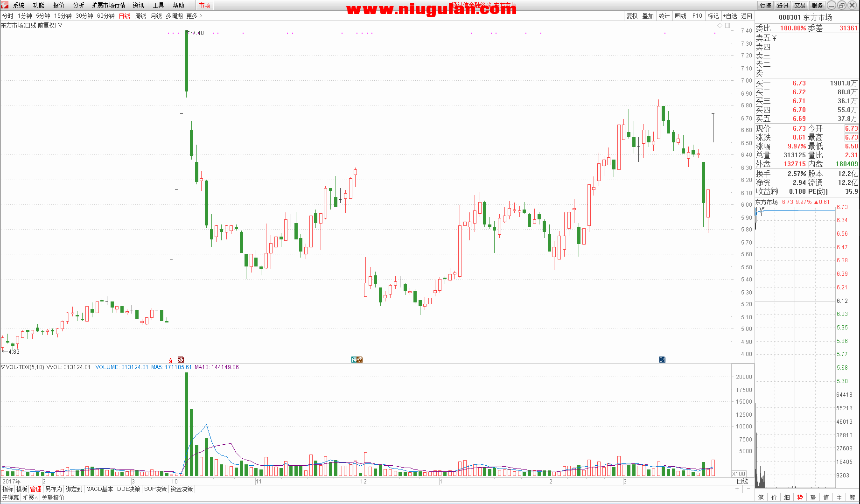Switch to 周线 weekly period
The image size is (860, 504).
click(140, 16)
